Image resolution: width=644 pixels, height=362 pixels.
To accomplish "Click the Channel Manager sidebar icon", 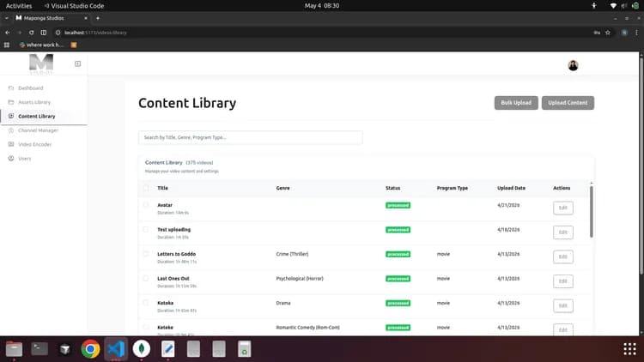I will click(11, 130).
